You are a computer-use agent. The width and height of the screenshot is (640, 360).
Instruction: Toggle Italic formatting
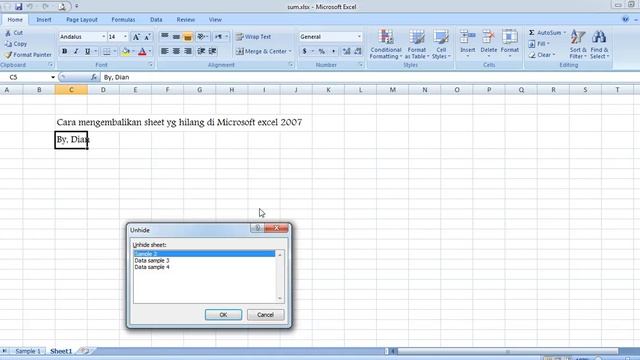(76, 51)
